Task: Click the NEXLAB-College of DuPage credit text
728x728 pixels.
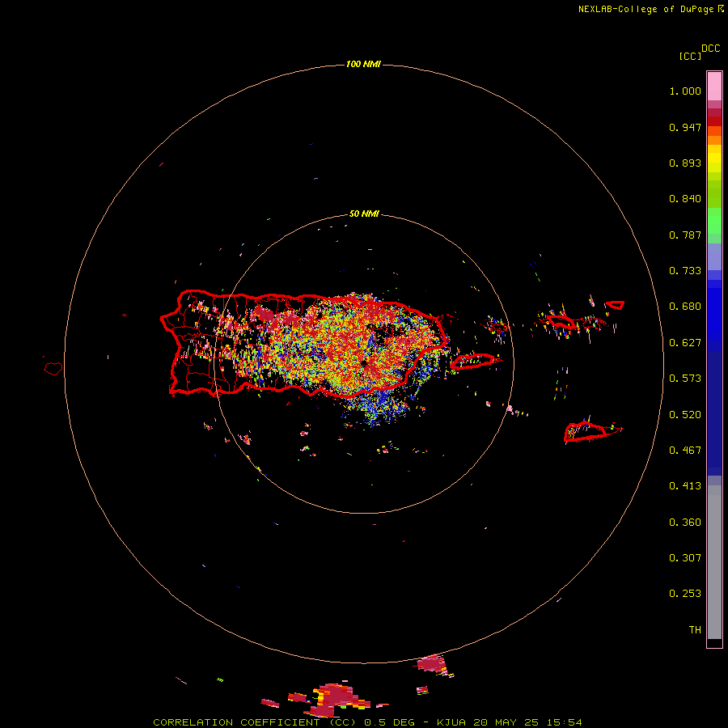Action: [x=645, y=9]
